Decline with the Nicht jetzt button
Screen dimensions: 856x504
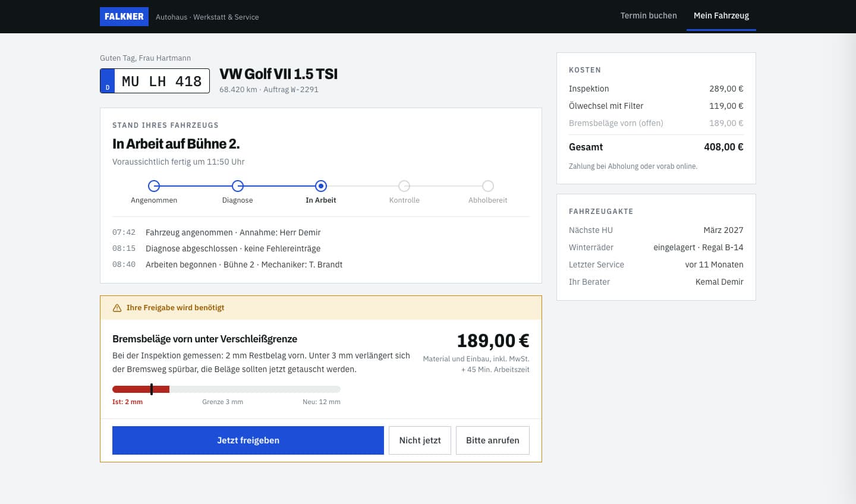click(420, 440)
